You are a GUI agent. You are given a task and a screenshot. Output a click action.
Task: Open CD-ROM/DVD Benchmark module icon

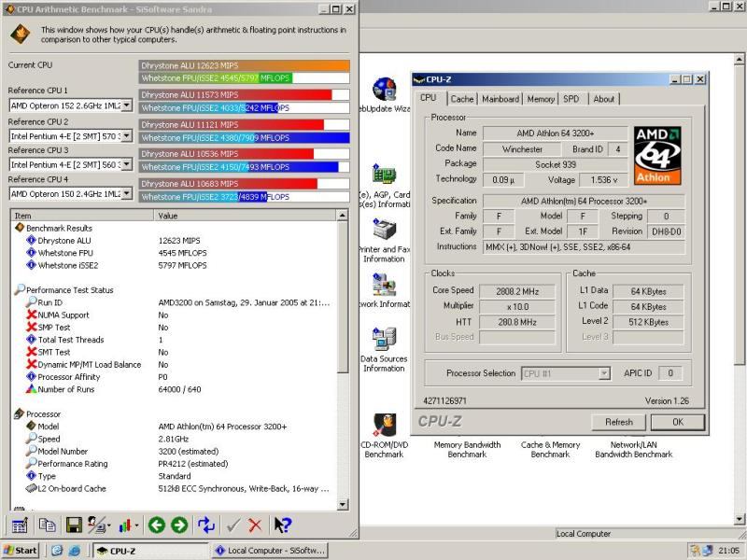point(384,425)
